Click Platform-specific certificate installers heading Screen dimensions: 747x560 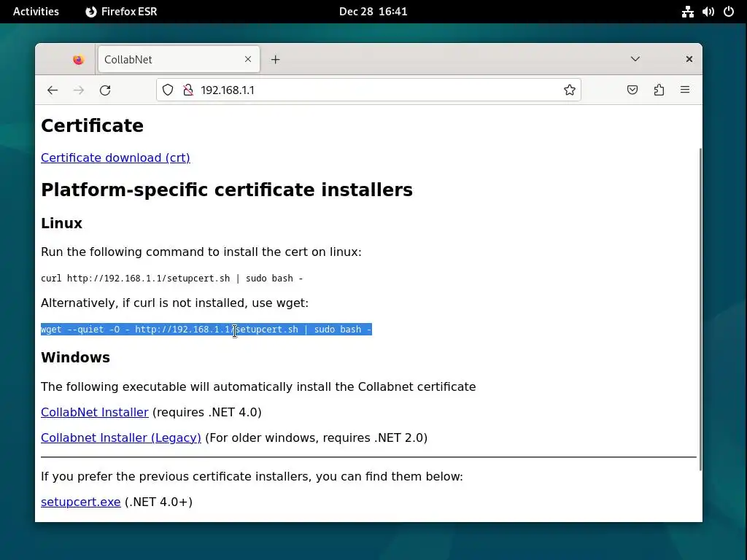click(x=227, y=190)
